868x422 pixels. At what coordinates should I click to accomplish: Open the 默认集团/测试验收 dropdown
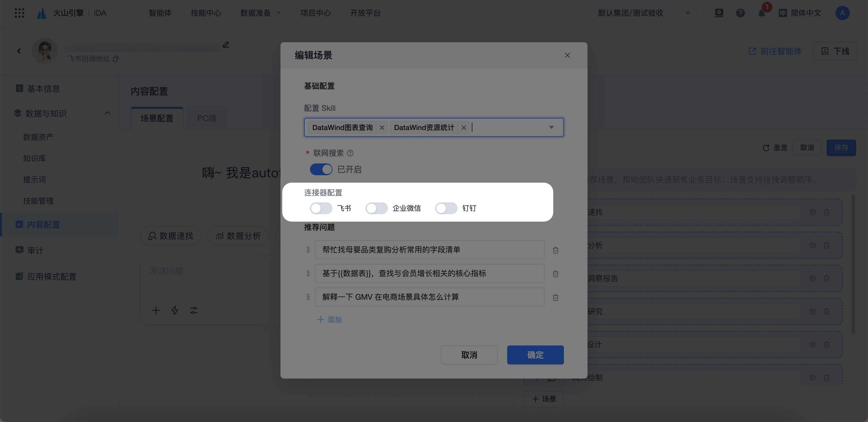click(x=644, y=13)
